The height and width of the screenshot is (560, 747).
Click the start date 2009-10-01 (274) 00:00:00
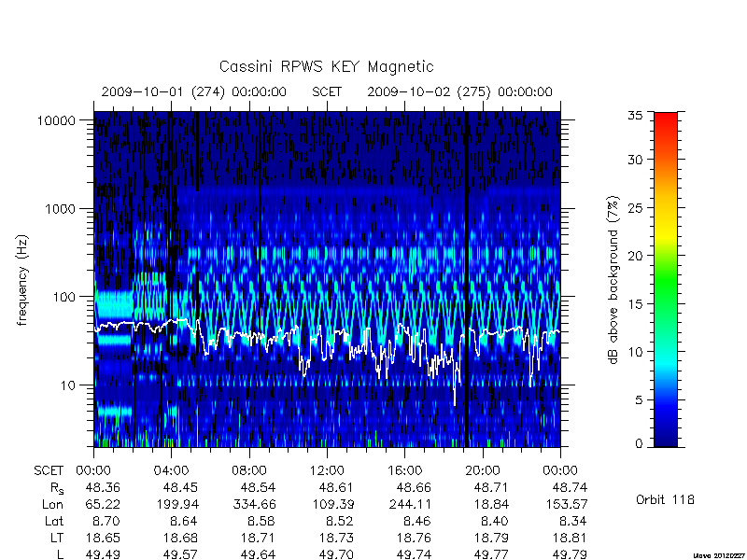(194, 91)
